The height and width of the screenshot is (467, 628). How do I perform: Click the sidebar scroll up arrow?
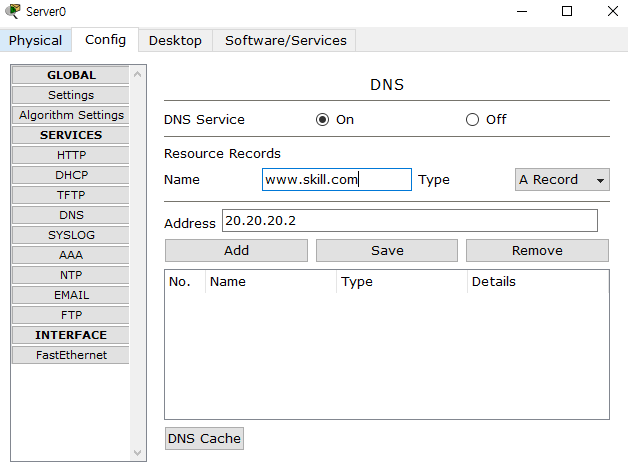coord(137,74)
